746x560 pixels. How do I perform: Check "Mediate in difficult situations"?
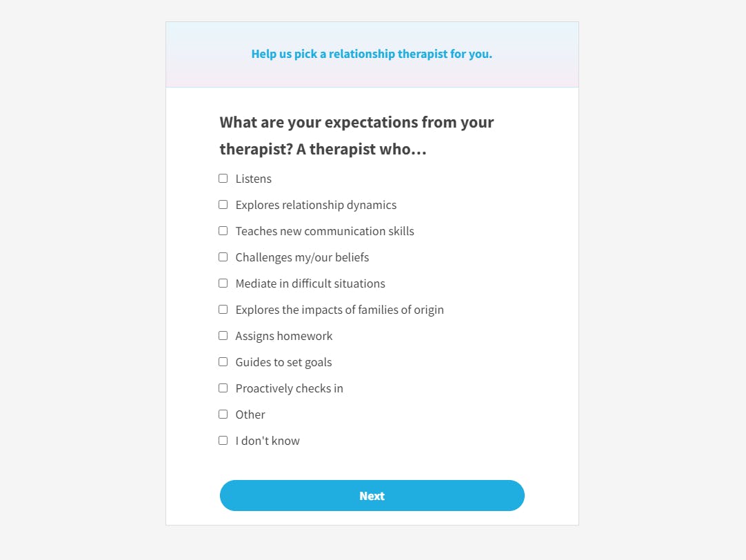pos(223,283)
